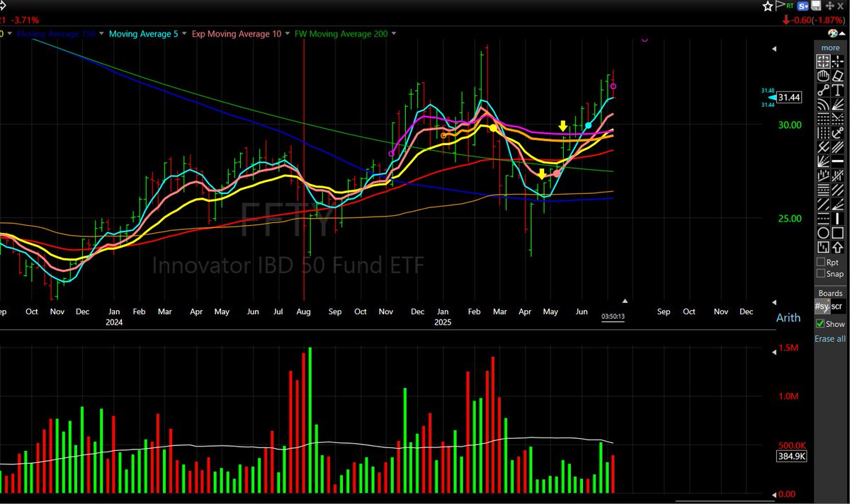Click the time axis end arrow

point(625,302)
